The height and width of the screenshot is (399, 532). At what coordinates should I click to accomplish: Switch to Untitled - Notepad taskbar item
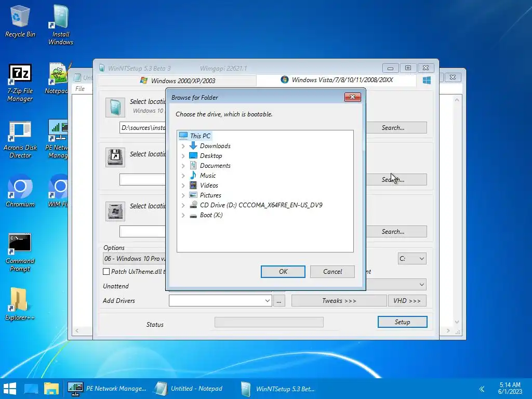tap(190, 389)
